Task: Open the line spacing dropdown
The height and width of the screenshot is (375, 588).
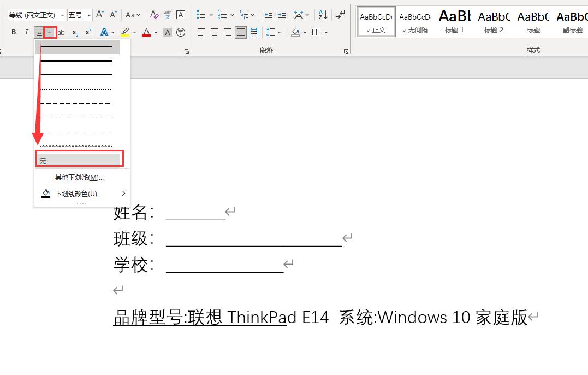Action: 279,32
